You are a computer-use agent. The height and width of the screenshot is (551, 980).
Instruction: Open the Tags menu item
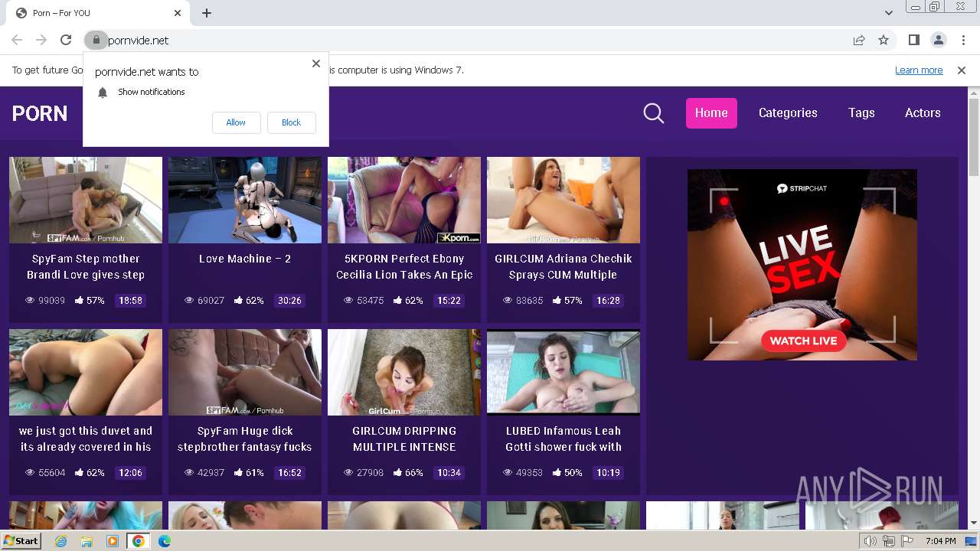pyautogui.click(x=861, y=112)
